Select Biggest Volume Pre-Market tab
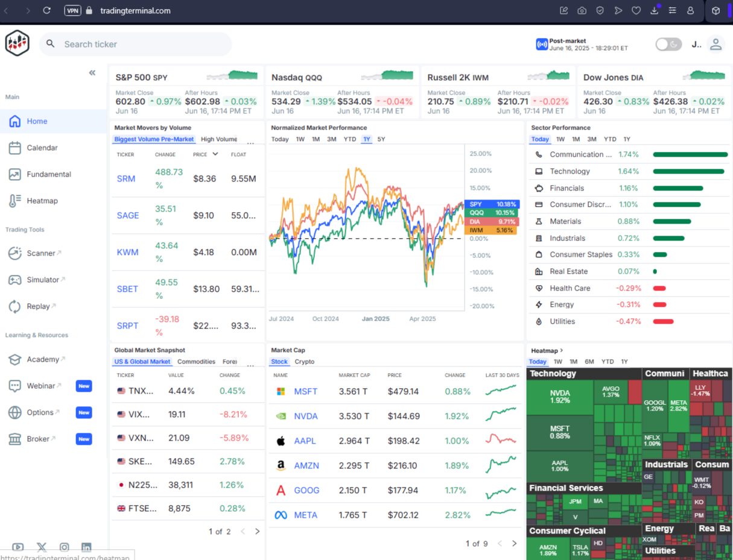Viewport: 733px width, 560px height. pyautogui.click(x=154, y=139)
